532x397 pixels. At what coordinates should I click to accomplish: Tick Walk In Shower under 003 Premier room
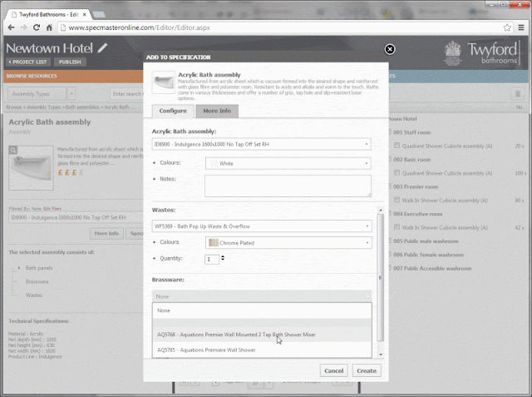[397, 200]
